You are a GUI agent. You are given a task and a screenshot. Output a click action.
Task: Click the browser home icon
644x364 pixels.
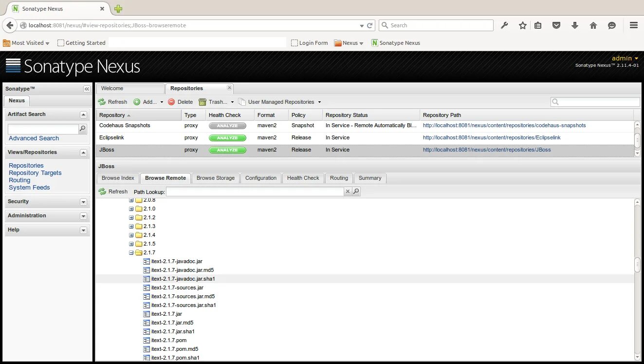coord(593,25)
